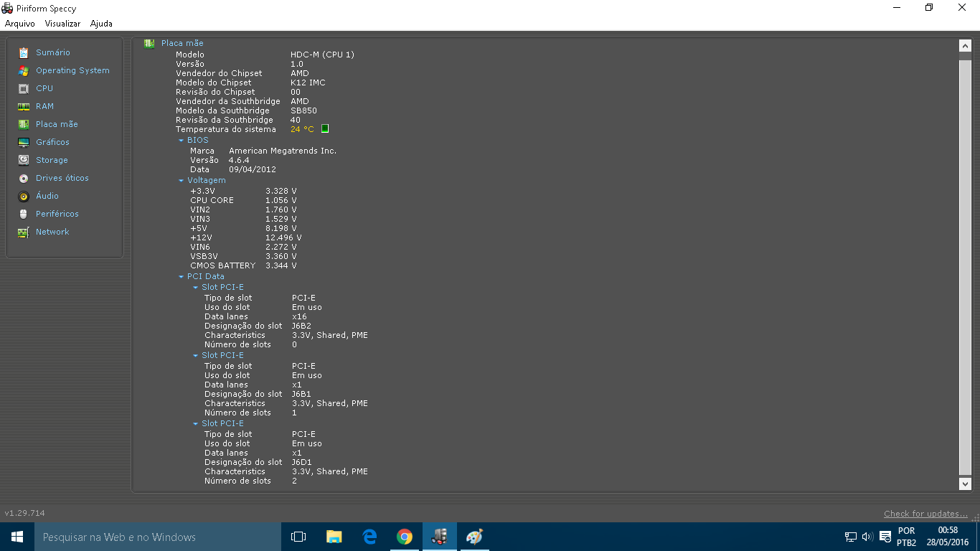Click American Megatrends Inc. BIOS brand
This screenshot has height=551, width=980.
coord(283,151)
